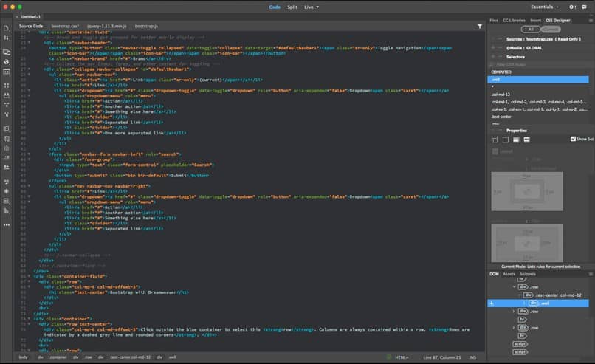The image size is (595, 364).
Task: Switch CSS Designer to Current mode
Action: (550, 29)
